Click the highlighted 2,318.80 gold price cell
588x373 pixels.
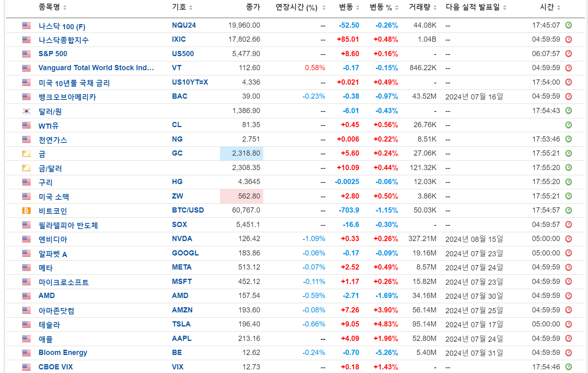click(x=242, y=154)
